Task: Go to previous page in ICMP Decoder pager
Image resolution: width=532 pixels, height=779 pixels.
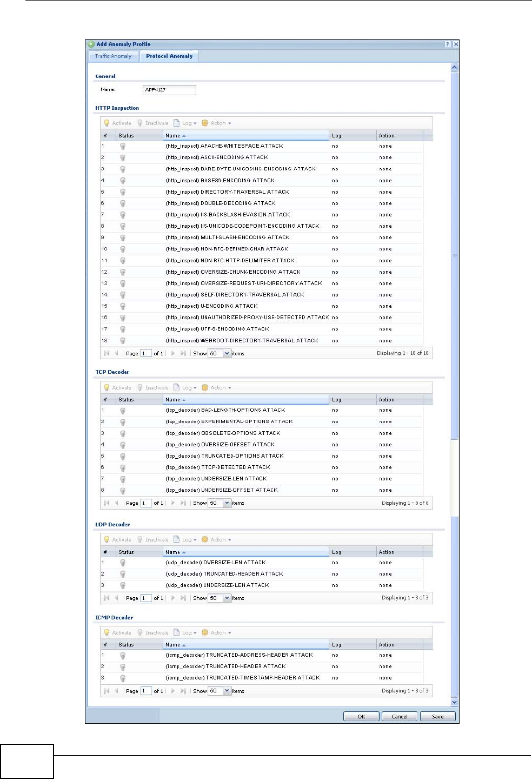Action: pyautogui.click(x=116, y=691)
